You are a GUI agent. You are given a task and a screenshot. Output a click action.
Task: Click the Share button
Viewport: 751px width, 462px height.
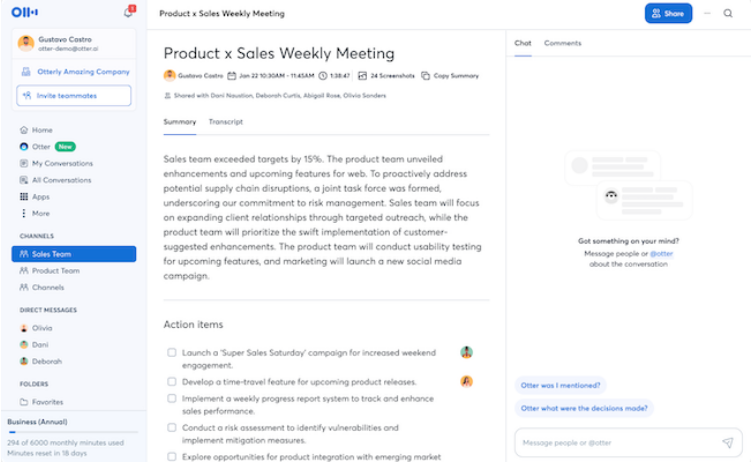click(x=668, y=14)
